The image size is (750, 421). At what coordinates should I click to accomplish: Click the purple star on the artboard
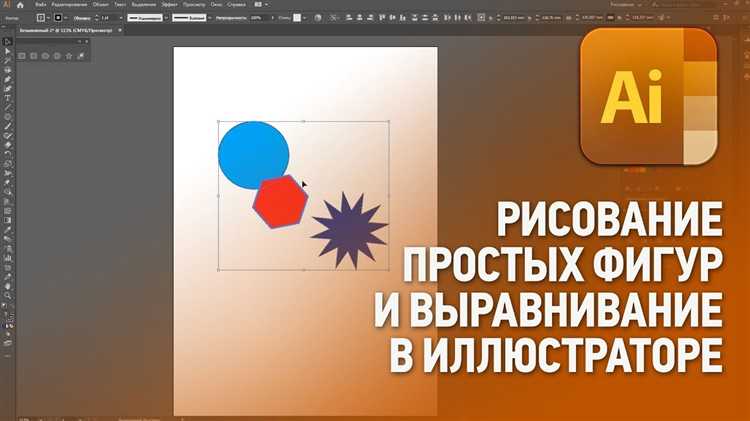coord(348,231)
